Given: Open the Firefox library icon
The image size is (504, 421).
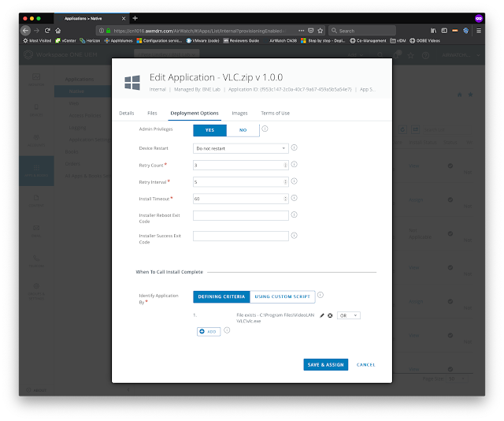Looking at the screenshot, I should pyautogui.click(x=434, y=31).
